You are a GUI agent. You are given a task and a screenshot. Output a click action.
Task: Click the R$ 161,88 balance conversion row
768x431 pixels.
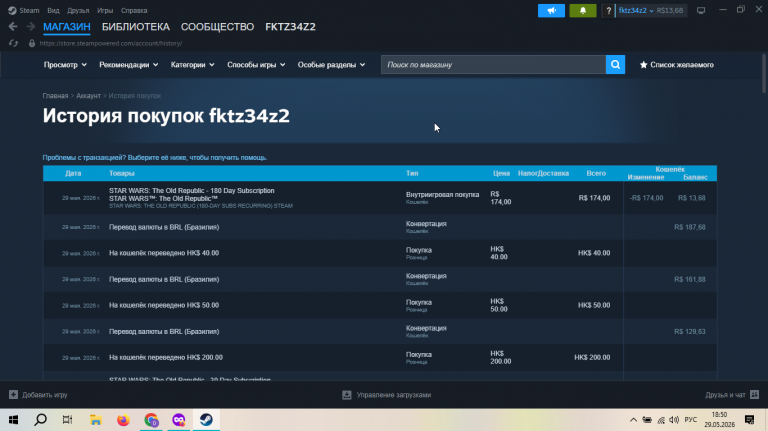pos(380,279)
